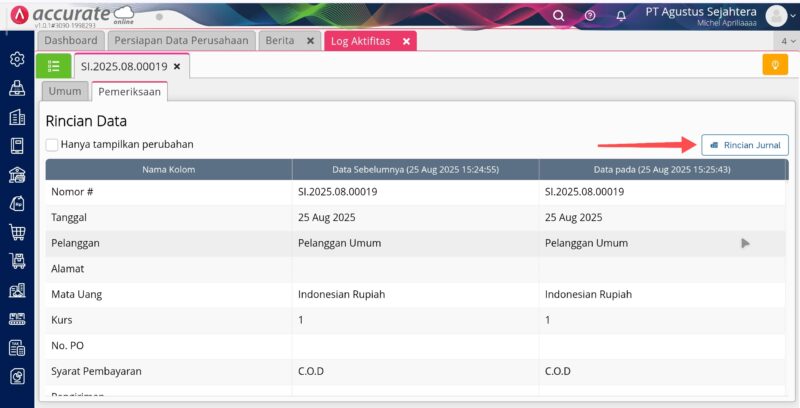Open the shopping cart module in sidebar

click(x=16, y=232)
